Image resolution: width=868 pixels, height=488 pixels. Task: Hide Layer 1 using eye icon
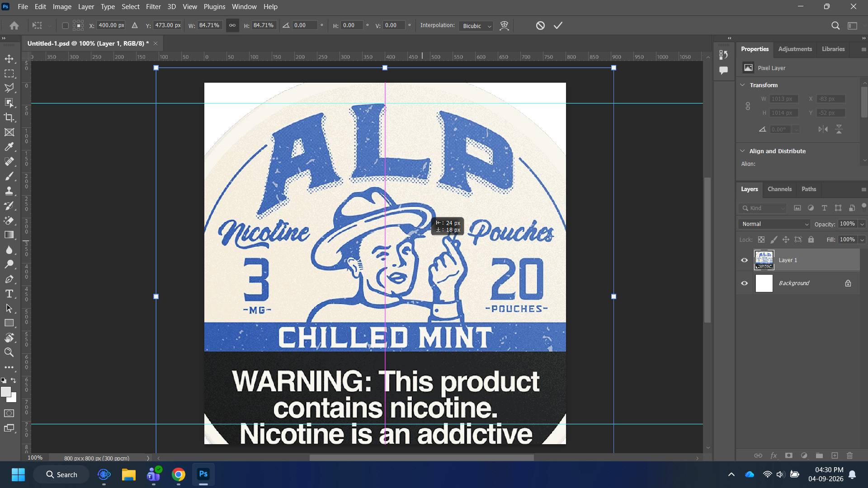(744, 260)
